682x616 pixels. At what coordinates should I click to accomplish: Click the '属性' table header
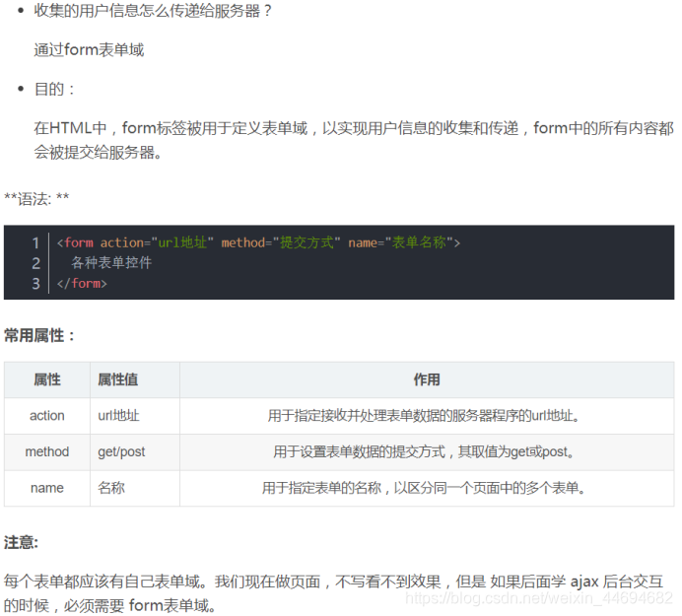pyautogui.click(x=47, y=379)
